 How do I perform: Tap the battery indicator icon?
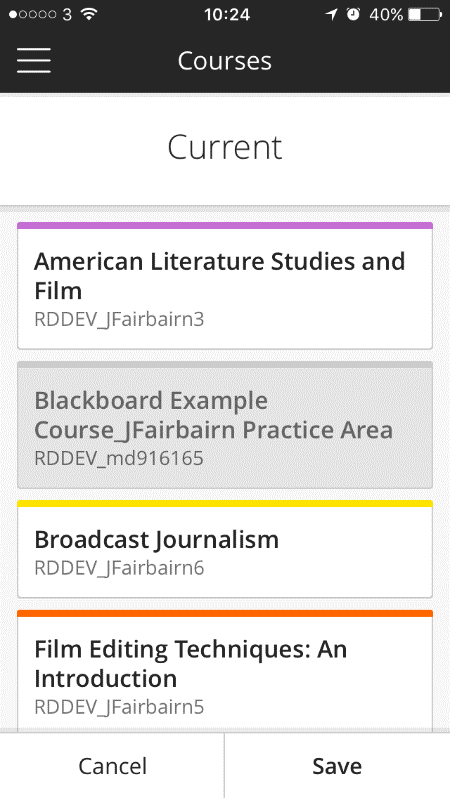click(424, 14)
